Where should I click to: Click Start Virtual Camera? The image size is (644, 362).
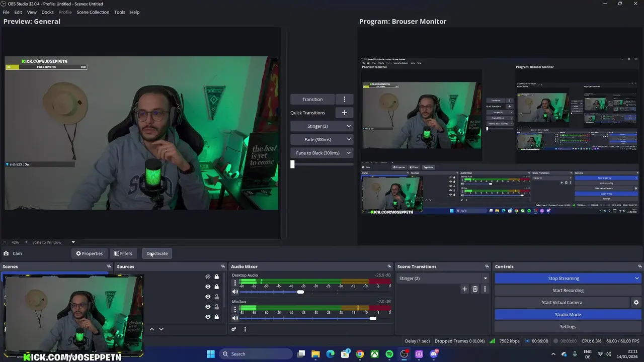click(562, 302)
